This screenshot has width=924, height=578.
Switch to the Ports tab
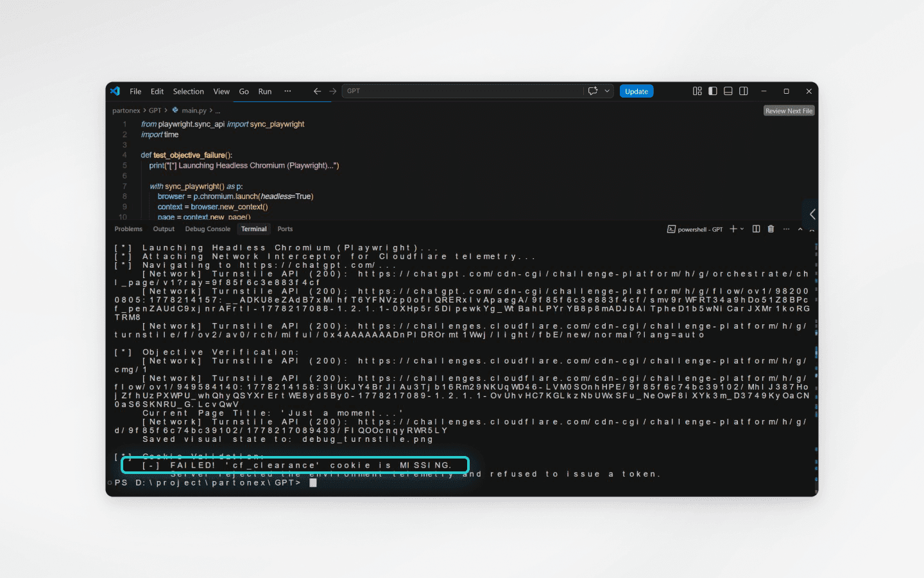point(285,229)
